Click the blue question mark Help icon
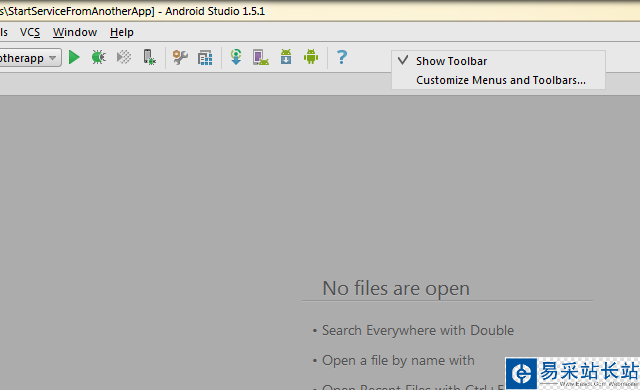This screenshot has height=390, width=640. coord(342,57)
